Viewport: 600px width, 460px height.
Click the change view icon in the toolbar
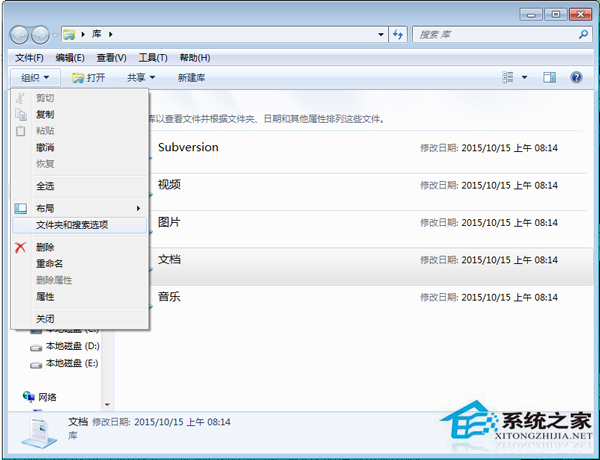click(x=509, y=77)
